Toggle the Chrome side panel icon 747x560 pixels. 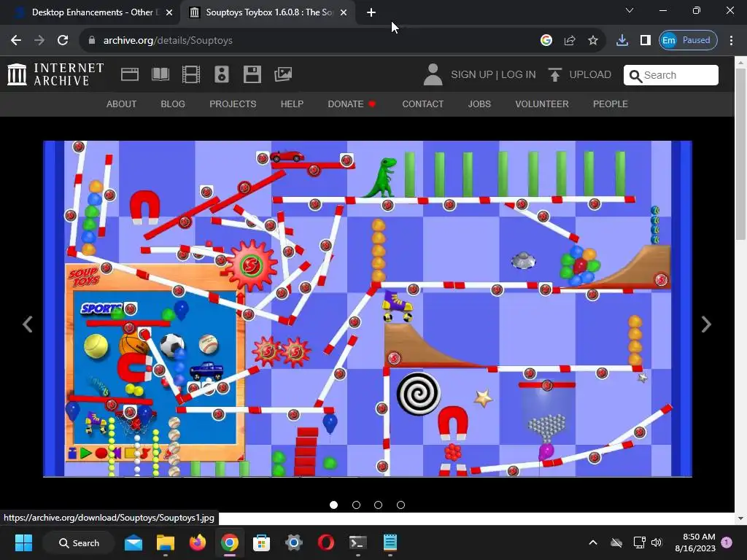[x=645, y=40]
